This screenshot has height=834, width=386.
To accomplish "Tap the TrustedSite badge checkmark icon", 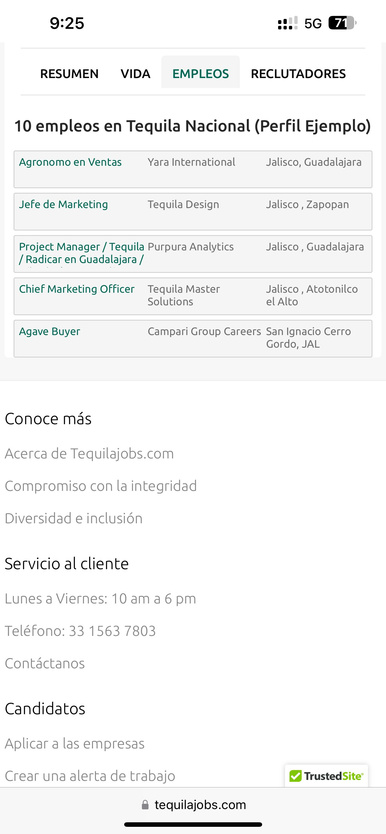I will point(295,777).
